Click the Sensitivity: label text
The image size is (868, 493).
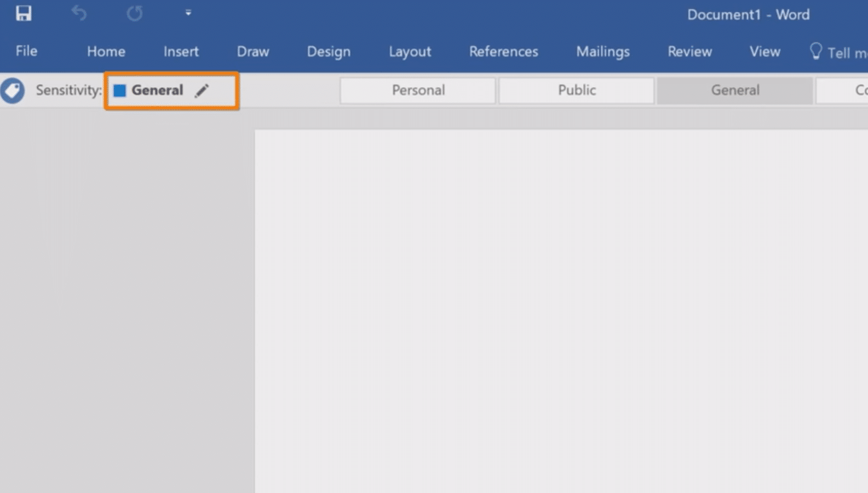pos(69,90)
